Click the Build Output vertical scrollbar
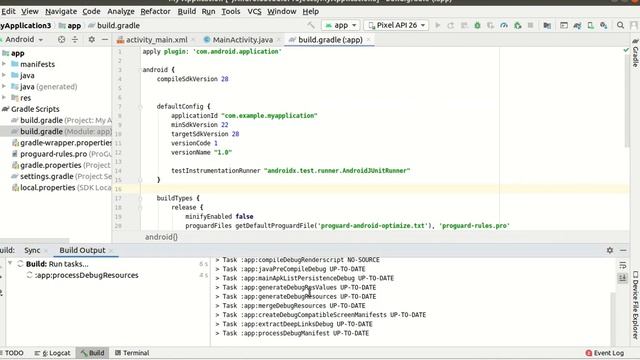This screenshot has height=360, width=640. point(613,318)
